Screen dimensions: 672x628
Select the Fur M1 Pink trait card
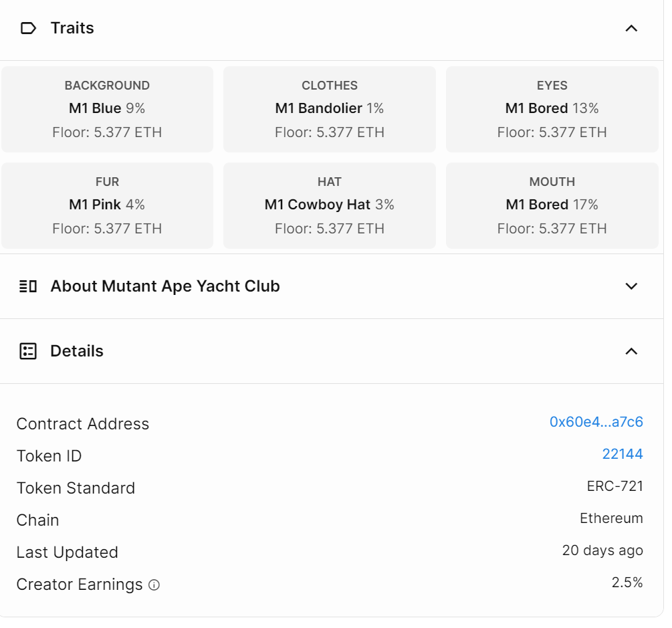(107, 206)
